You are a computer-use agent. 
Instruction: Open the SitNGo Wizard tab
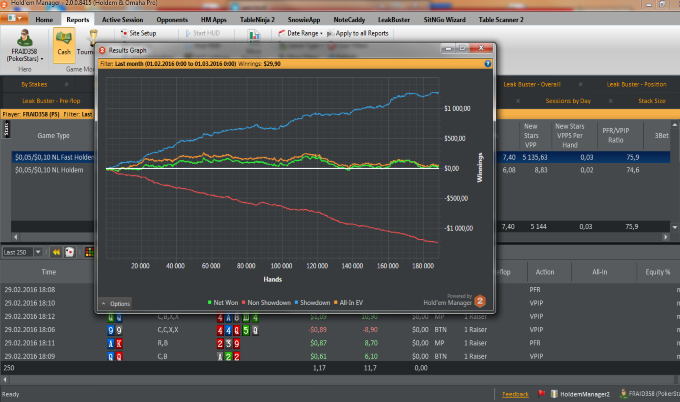pos(445,20)
